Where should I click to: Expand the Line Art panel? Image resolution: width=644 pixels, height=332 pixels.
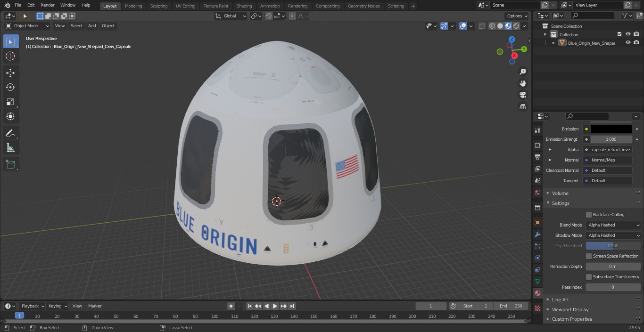coord(560,300)
